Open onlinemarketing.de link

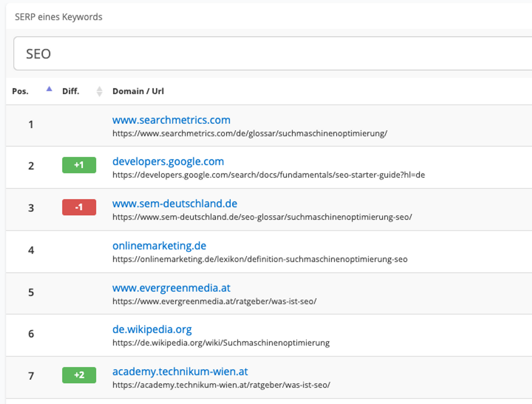click(159, 246)
